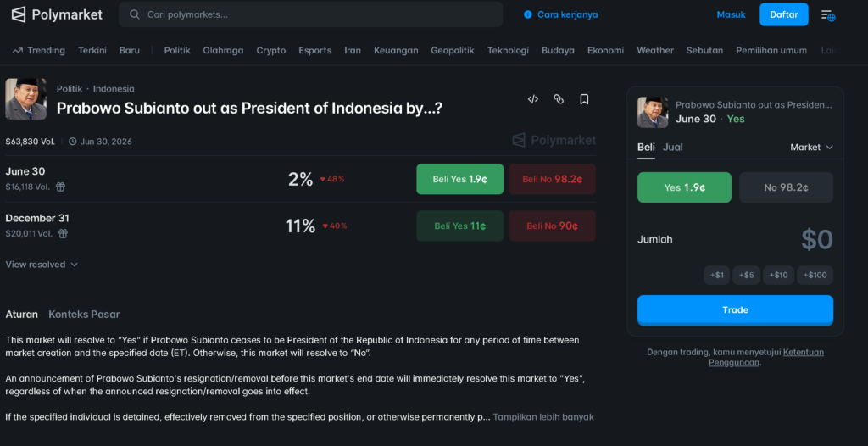Click the blue Trade button
The image size is (868, 446).
735,309
